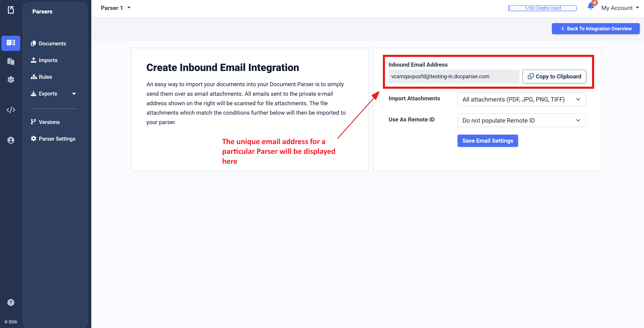Open Use As Remote ID dropdown

click(521, 120)
